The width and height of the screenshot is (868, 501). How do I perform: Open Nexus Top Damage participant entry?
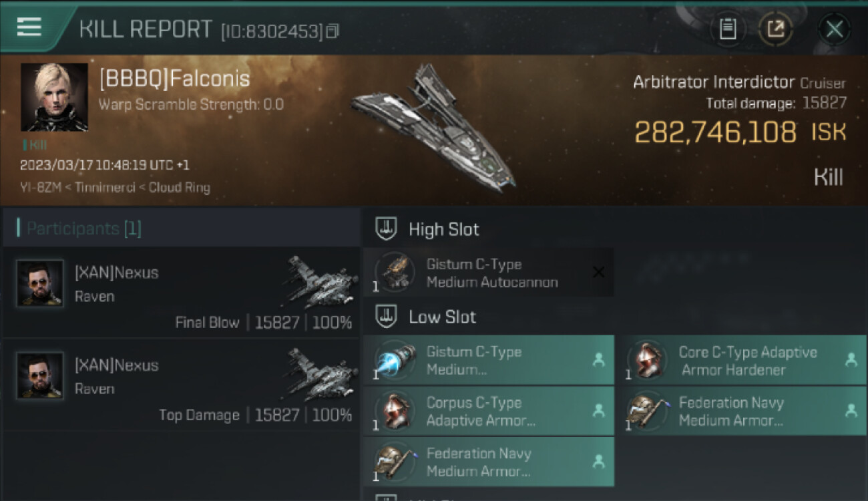(x=180, y=385)
